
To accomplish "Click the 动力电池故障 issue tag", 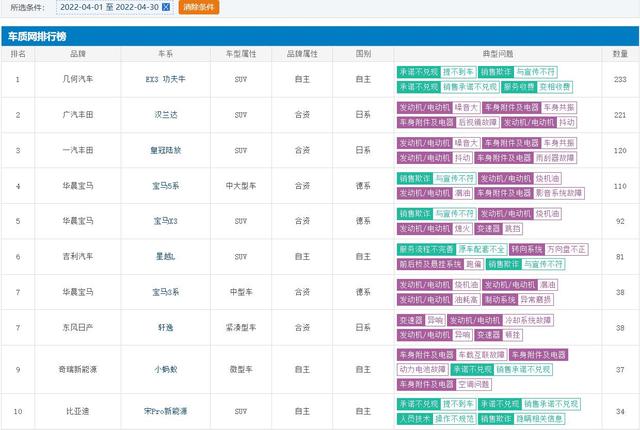I will 422,370.
